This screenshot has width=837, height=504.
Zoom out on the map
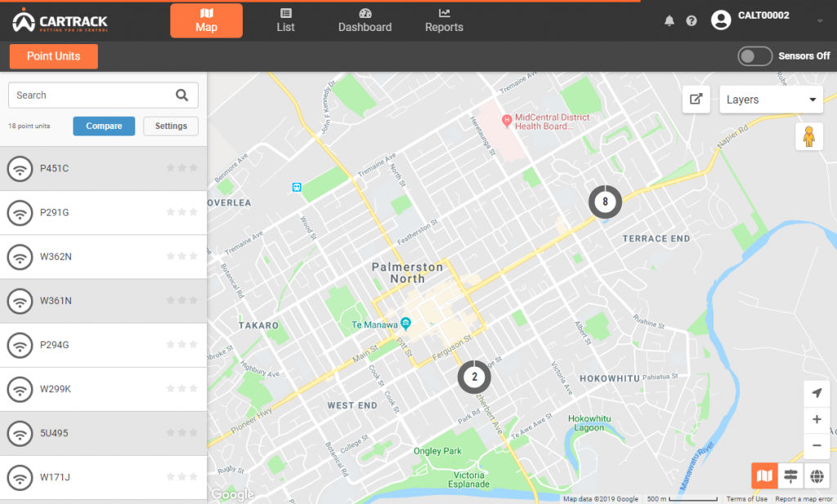pos(817,446)
